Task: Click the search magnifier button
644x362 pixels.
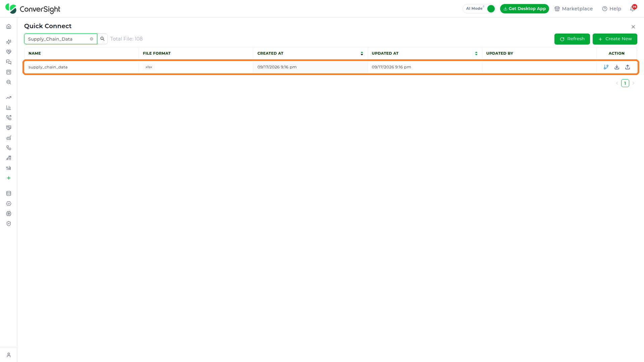Action: coord(103,39)
